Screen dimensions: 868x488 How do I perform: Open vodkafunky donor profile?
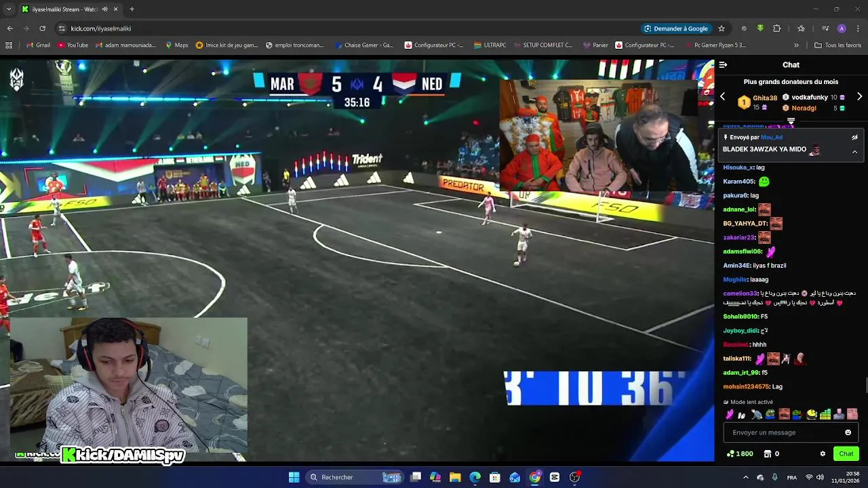pyautogui.click(x=810, y=98)
